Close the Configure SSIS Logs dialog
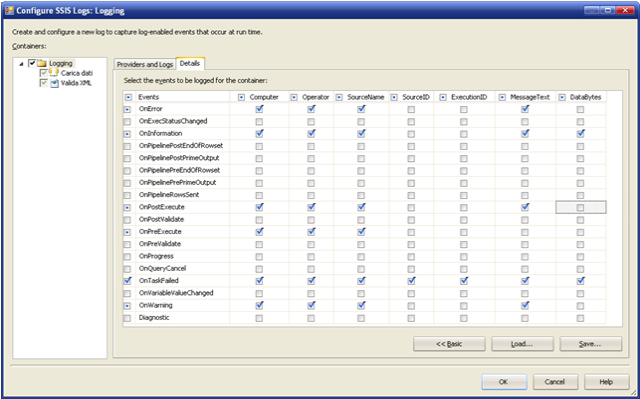The height and width of the screenshot is (399, 640). coord(624,10)
